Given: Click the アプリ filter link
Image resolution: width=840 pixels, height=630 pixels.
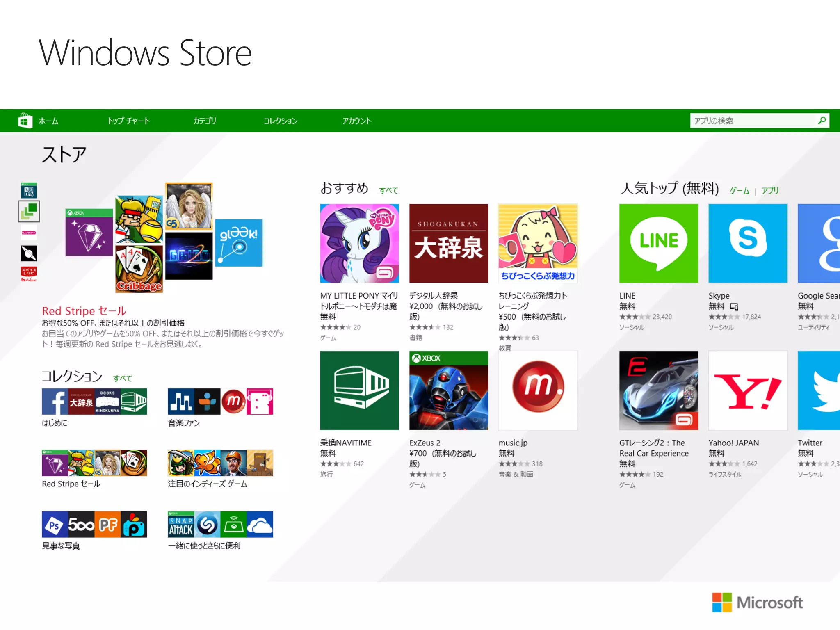Looking at the screenshot, I should tap(770, 191).
